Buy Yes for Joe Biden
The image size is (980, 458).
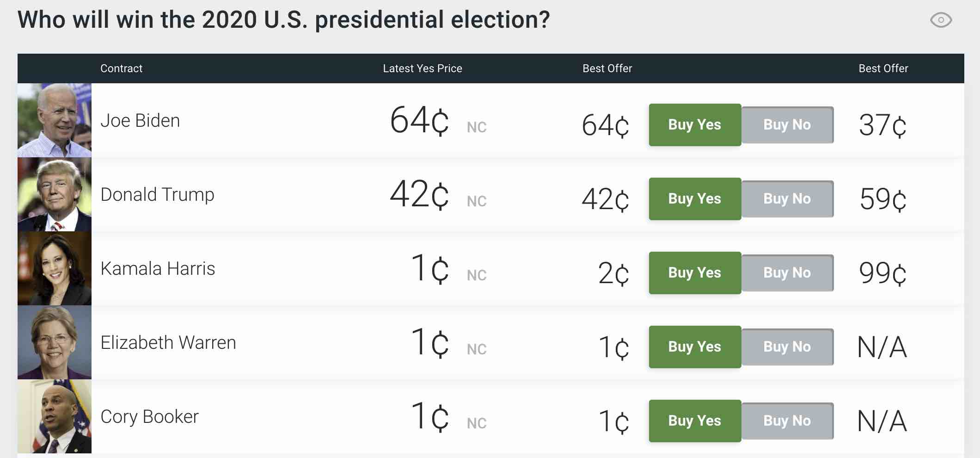(x=695, y=125)
